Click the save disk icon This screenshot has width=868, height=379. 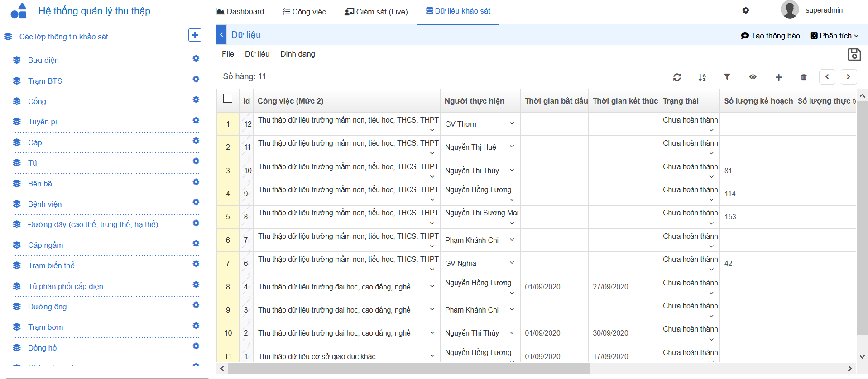[x=854, y=54]
